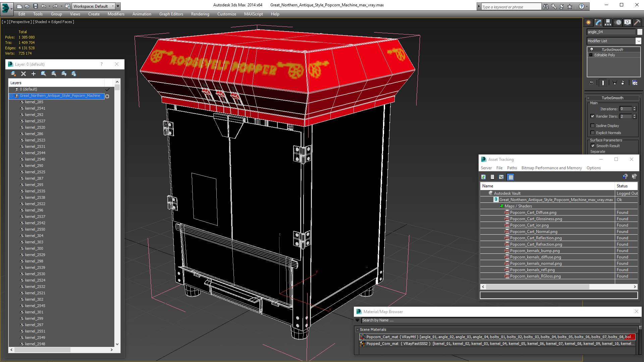The height and width of the screenshot is (362, 644).
Task: Click Add Selected Objects plus icon
Action: point(34,74)
